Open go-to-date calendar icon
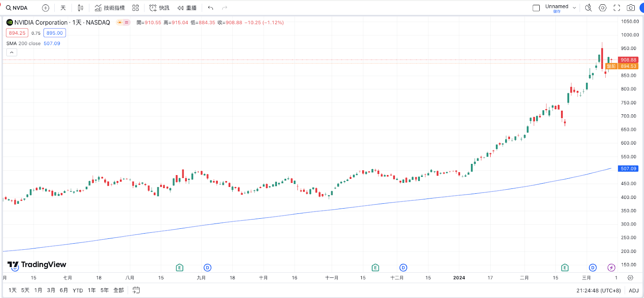 (136, 290)
